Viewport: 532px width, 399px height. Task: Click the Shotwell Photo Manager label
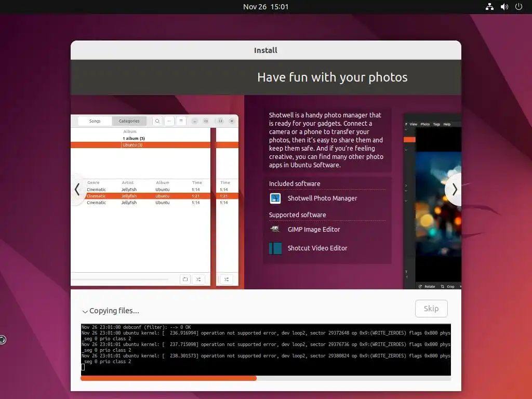pos(322,198)
